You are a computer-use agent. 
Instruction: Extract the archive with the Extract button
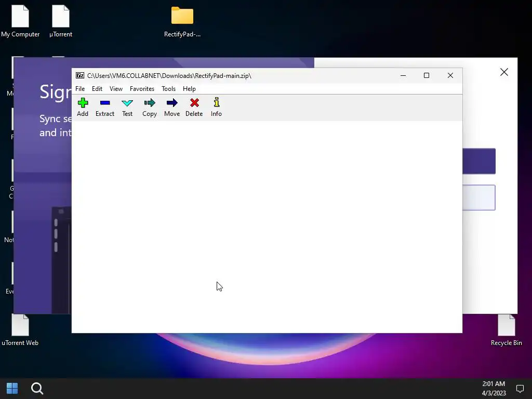[105, 107]
